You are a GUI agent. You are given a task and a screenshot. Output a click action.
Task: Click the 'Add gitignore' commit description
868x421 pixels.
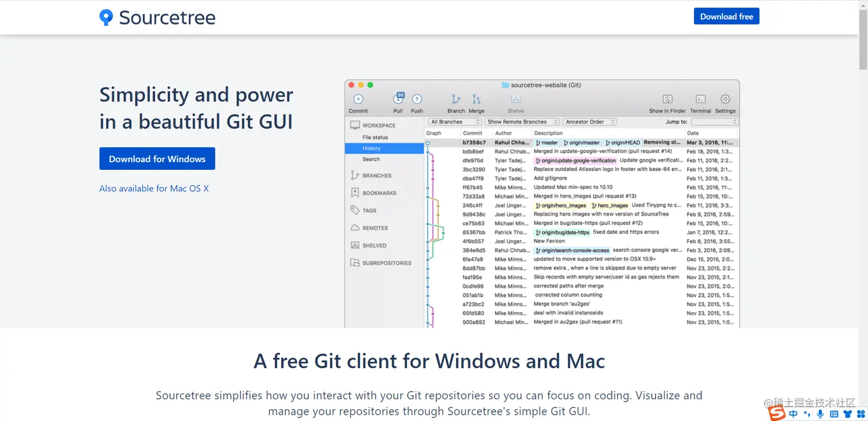pyautogui.click(x=550, y=178)
